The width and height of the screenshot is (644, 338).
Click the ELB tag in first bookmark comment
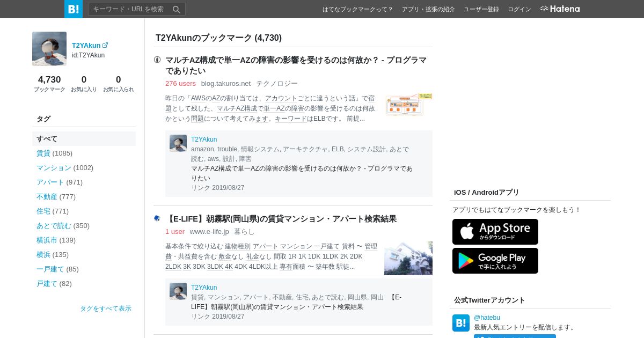[337, 149]
